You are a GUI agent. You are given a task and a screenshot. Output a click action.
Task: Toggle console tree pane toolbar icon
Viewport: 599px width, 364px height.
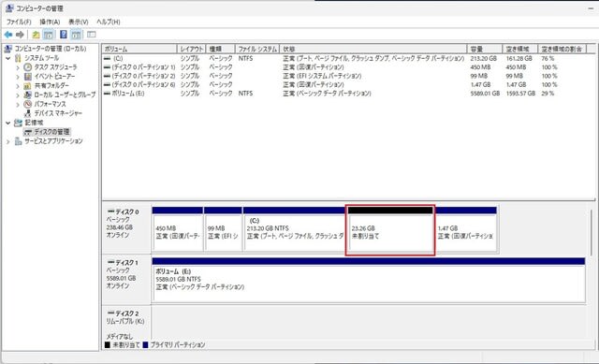point(49,35)
